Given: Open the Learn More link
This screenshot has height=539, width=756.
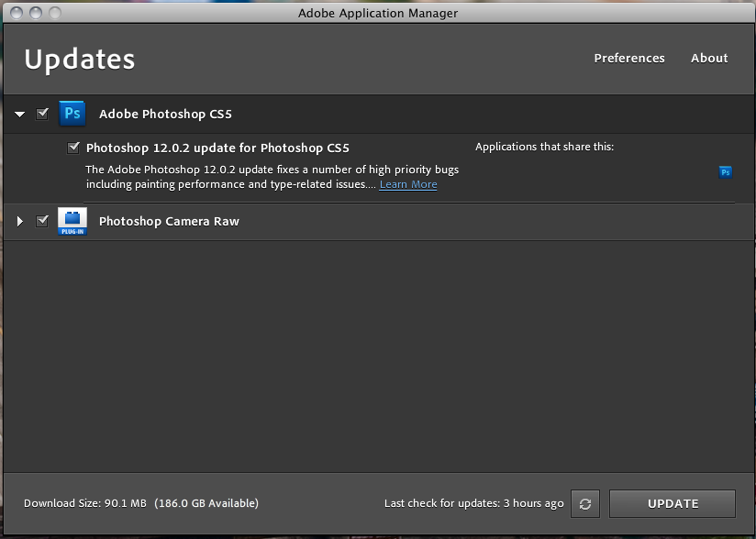Looking at the screenshot, I should (408, 184).
